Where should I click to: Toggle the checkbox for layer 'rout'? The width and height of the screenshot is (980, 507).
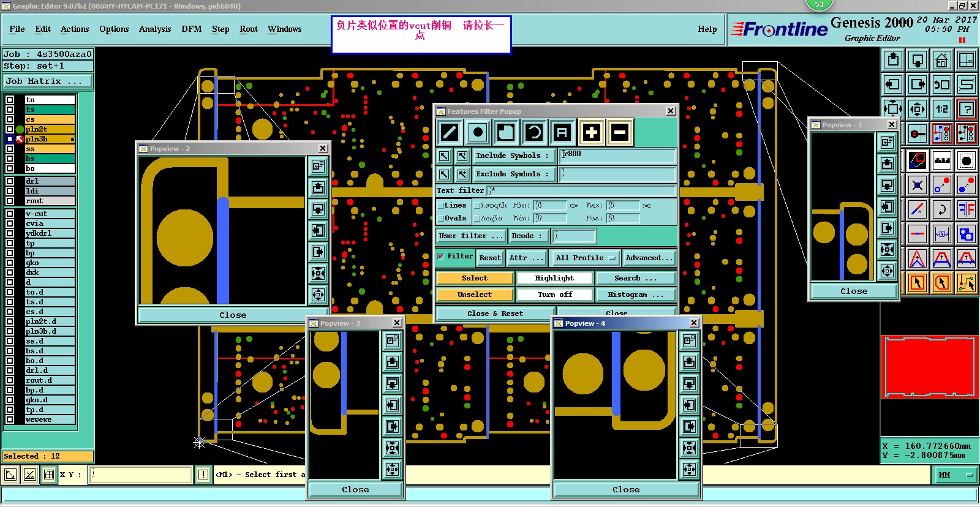coord(10,201)
